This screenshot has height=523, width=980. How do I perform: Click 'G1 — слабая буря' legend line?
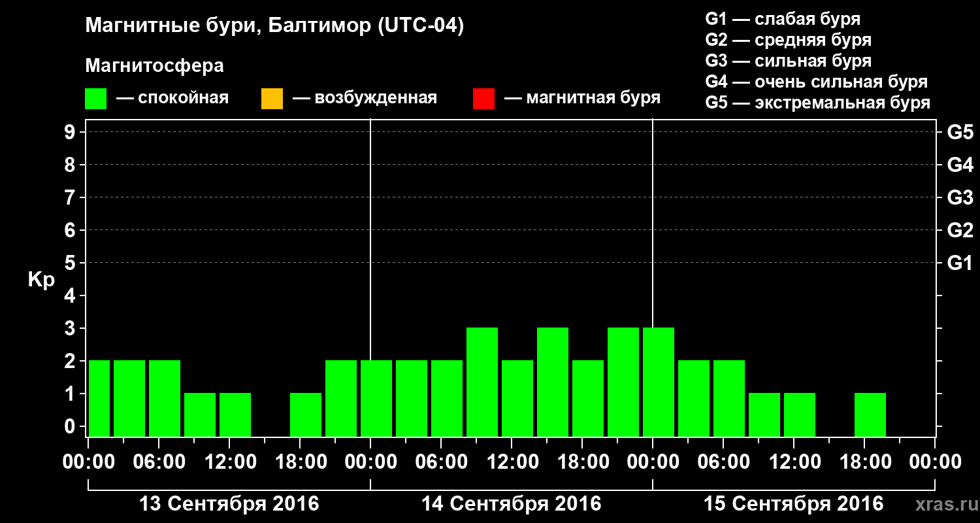(783, 19)
